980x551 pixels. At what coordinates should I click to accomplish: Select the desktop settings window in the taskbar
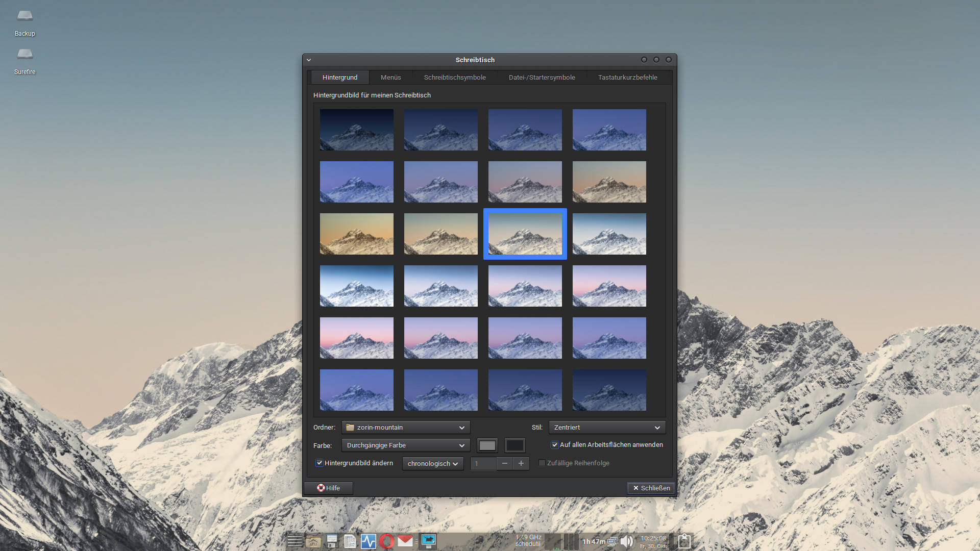click(x=428, y=541)
